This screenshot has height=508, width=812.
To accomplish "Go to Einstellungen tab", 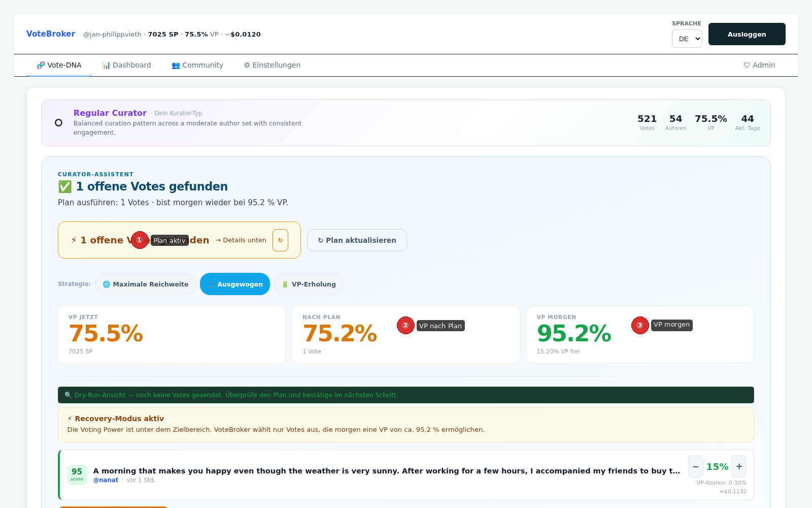I will [272, 65].
